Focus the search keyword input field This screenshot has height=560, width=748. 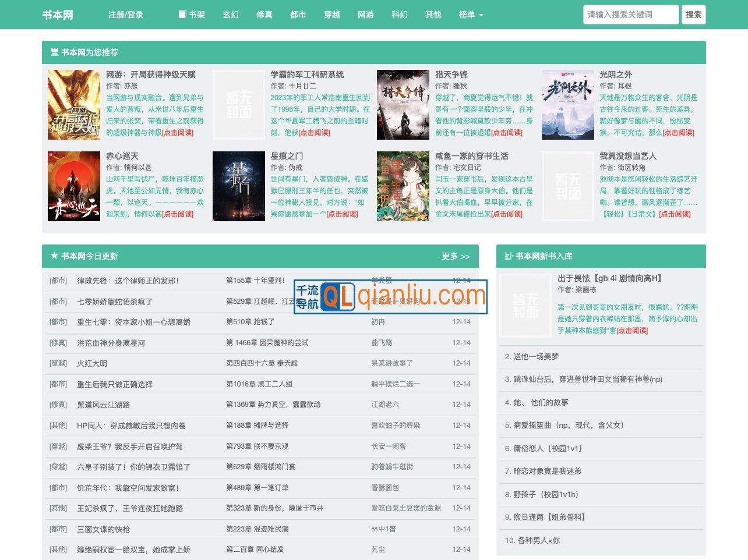pos(630,15)
